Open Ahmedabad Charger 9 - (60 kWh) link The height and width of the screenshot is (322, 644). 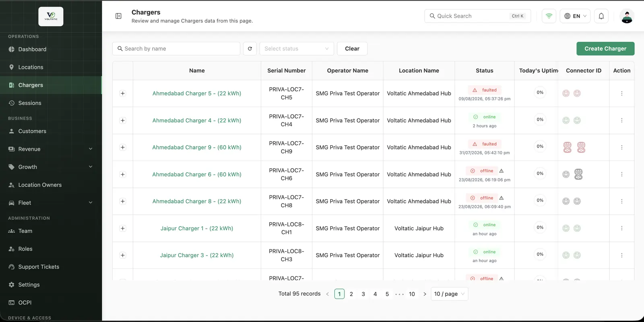pyautogui.click(x=197, y=147)
